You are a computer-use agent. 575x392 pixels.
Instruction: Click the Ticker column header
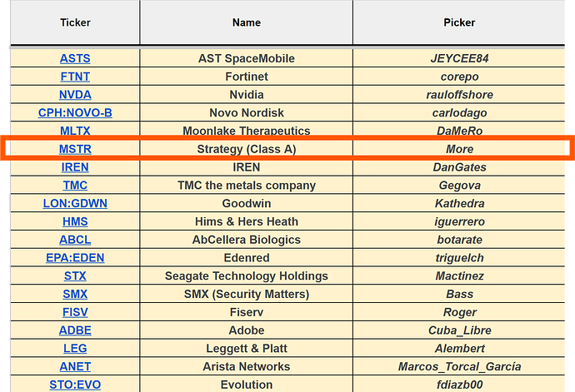point(75,23)
